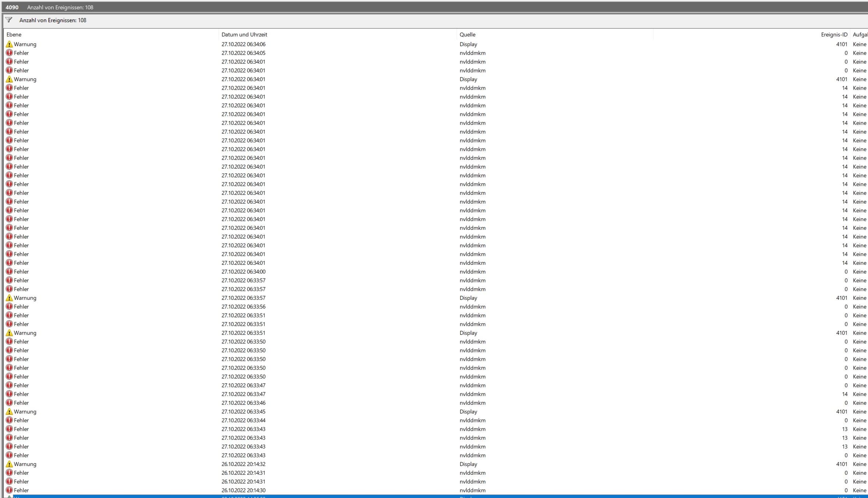Click warning icon of 06:34:01 Display row
This screenshot has width=868, height=498.
[10, 79]
